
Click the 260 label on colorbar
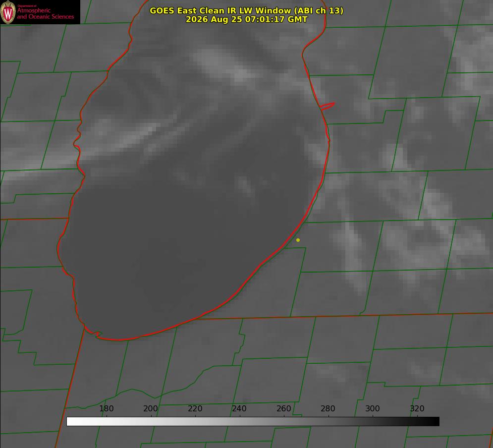[283, 408]
